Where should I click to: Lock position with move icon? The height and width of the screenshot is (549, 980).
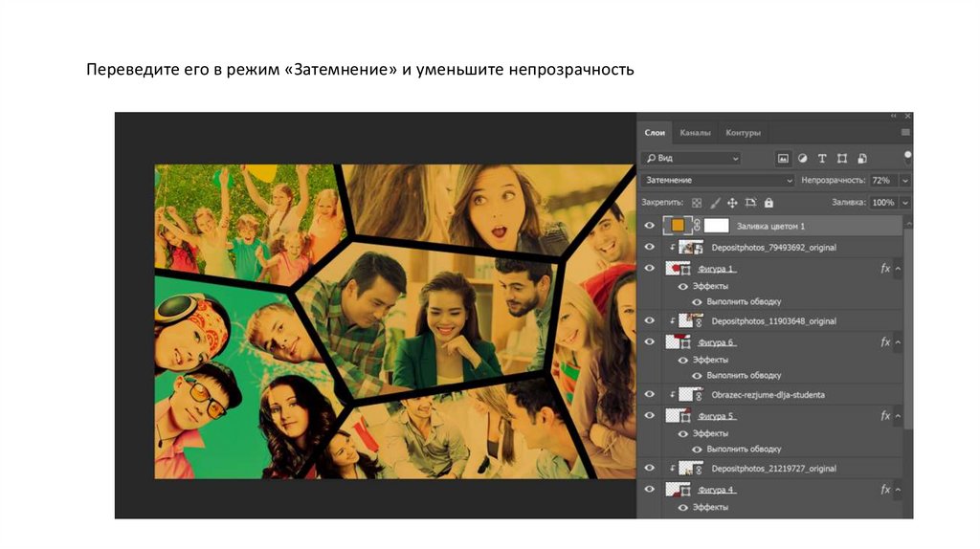(732, 203)
